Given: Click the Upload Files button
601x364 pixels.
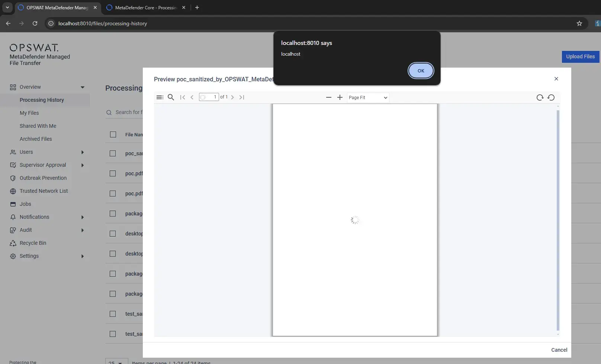Looking at the screenshot, I should point(580,56).
